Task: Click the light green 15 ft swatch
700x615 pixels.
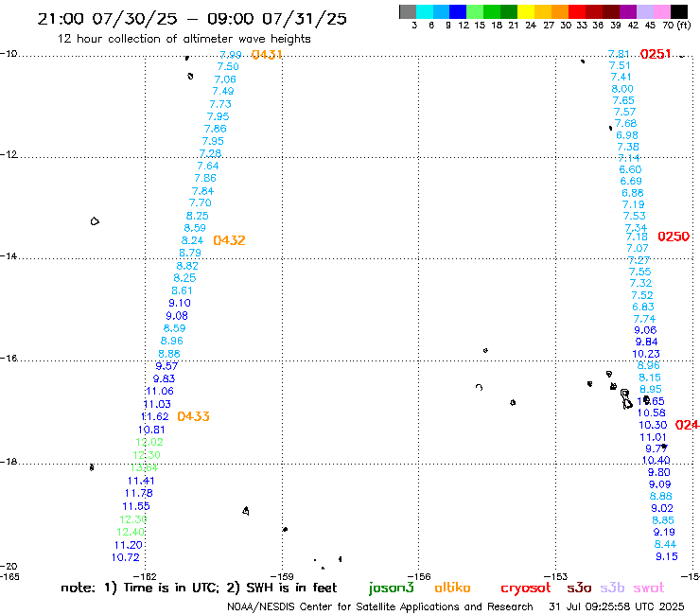Action: coord(475,11)
